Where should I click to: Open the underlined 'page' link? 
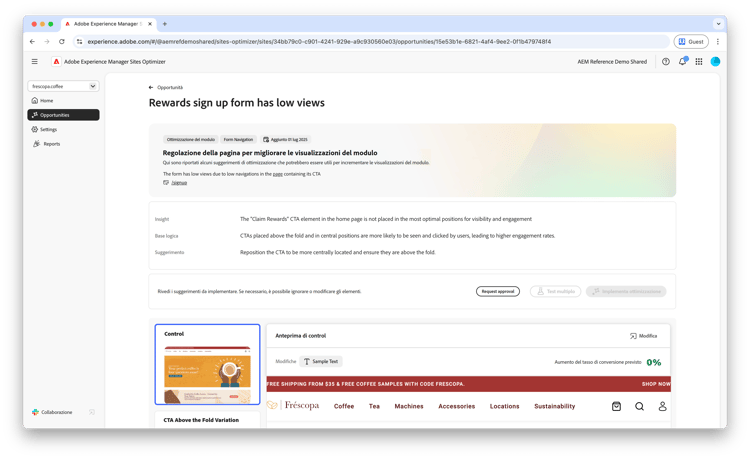[277, 174]
